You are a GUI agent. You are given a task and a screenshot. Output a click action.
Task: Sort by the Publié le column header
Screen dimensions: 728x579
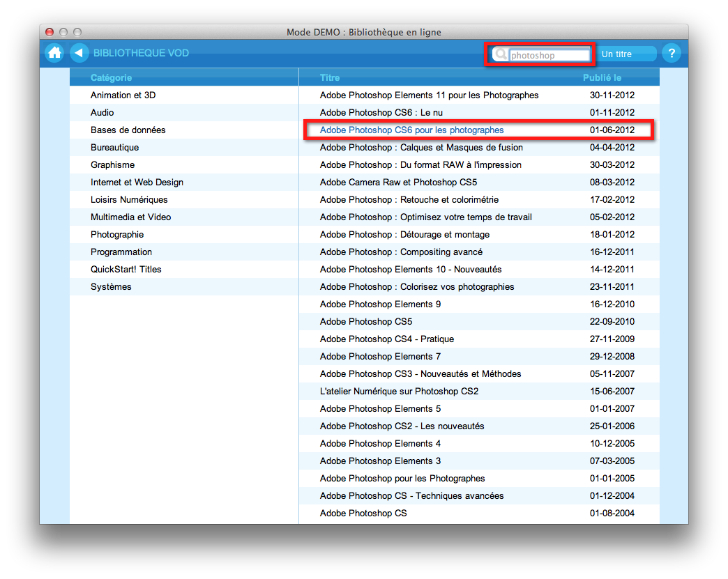pos(602,77)
